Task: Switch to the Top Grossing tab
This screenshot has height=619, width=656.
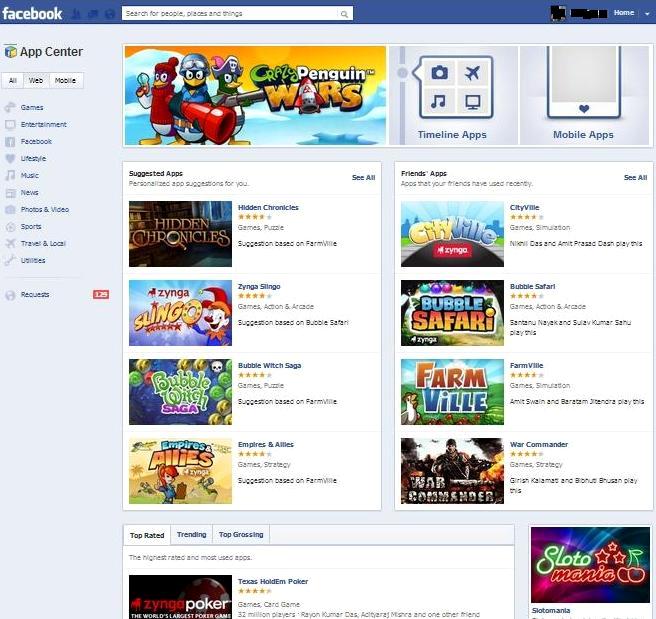Action: 241,535
